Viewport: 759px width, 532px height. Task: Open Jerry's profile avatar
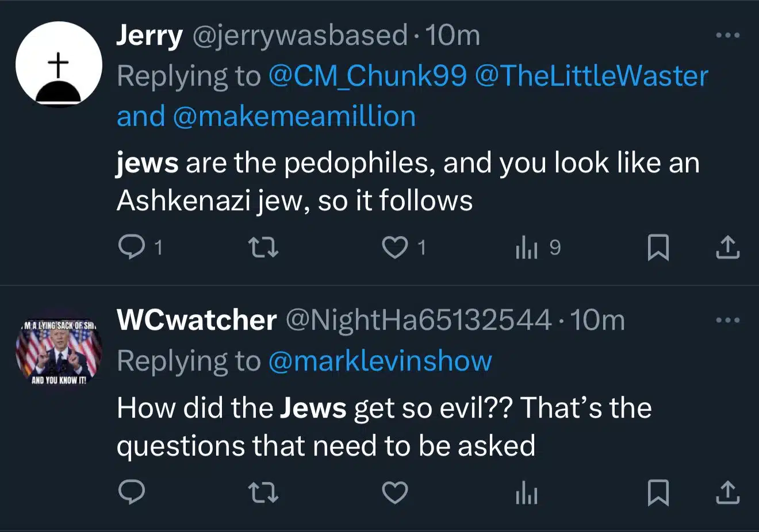59,64
